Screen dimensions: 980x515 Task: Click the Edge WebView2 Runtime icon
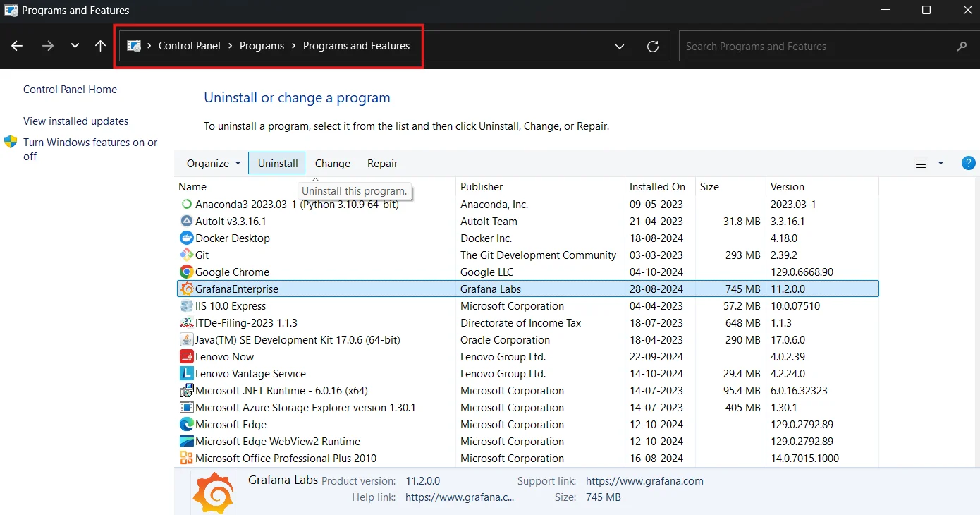[x=187, y=442]
